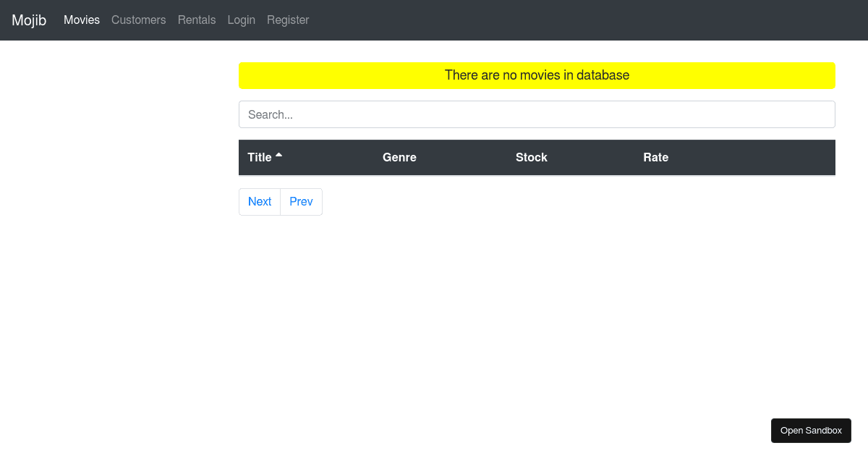The height and width of the screenshot is (456, 868).
Task: Sort movies by the Stock column
Action: 532,157
